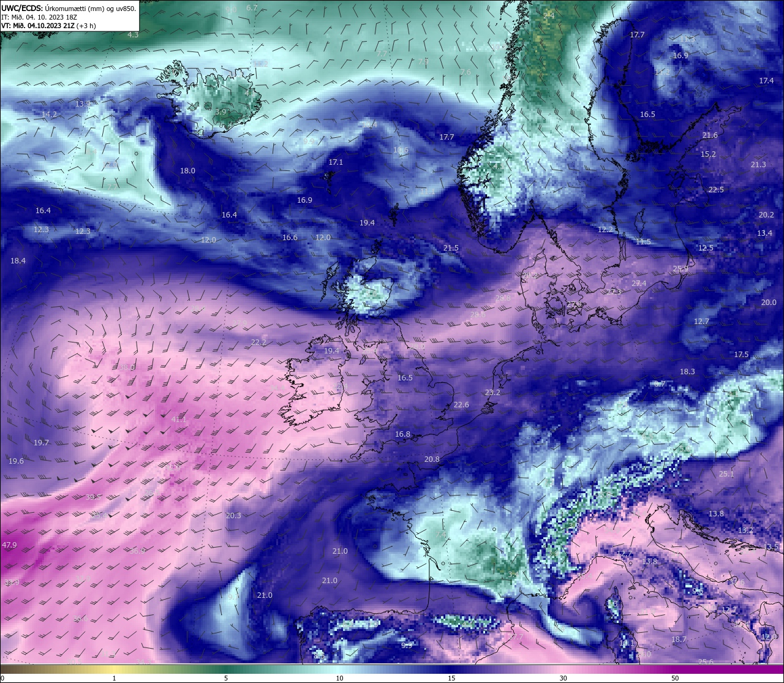Click the map value 22.5
Viewport: 784px width, 683px height.
[x=716, y=189]
